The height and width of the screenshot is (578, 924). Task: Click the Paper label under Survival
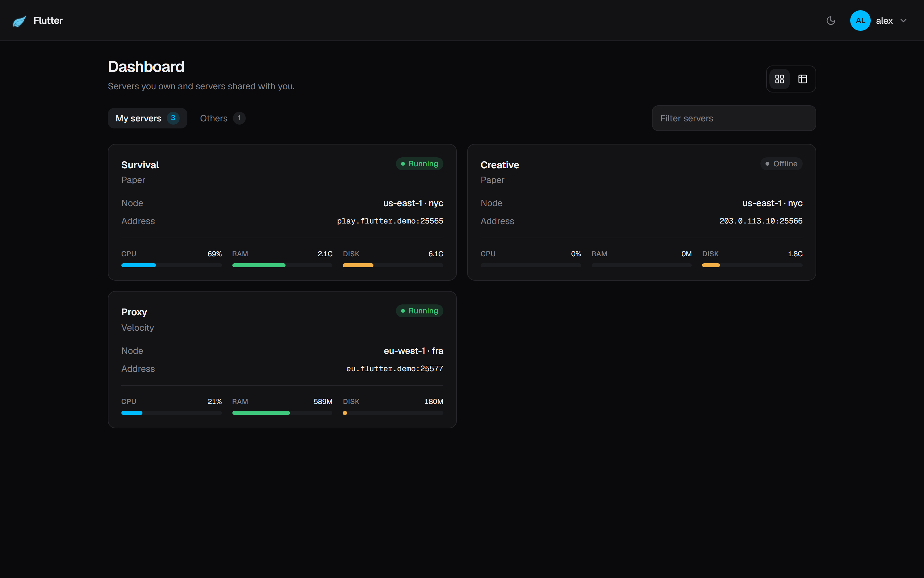click(133, 180)
